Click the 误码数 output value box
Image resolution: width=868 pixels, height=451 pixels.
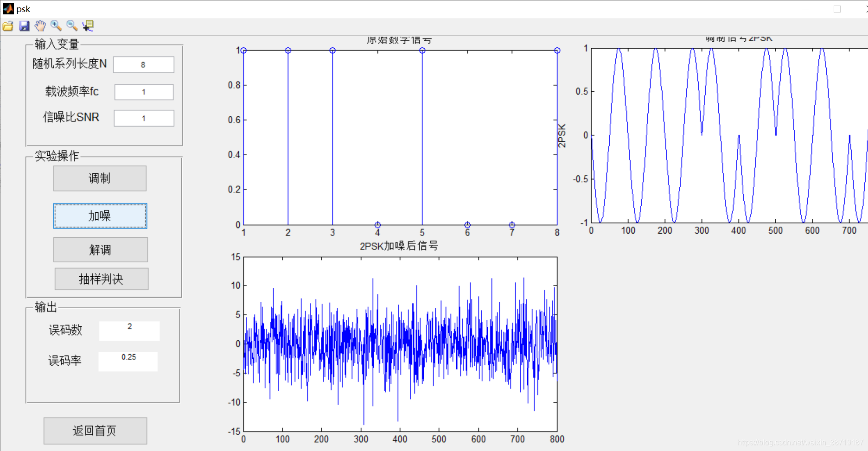(129, 331)
